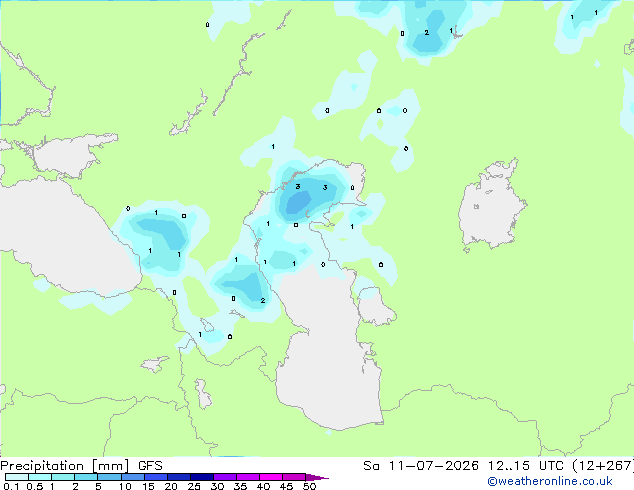Click the 2–5 mm legend color swatch
Screen dimensions: 634x490
(x=86, y=477)
